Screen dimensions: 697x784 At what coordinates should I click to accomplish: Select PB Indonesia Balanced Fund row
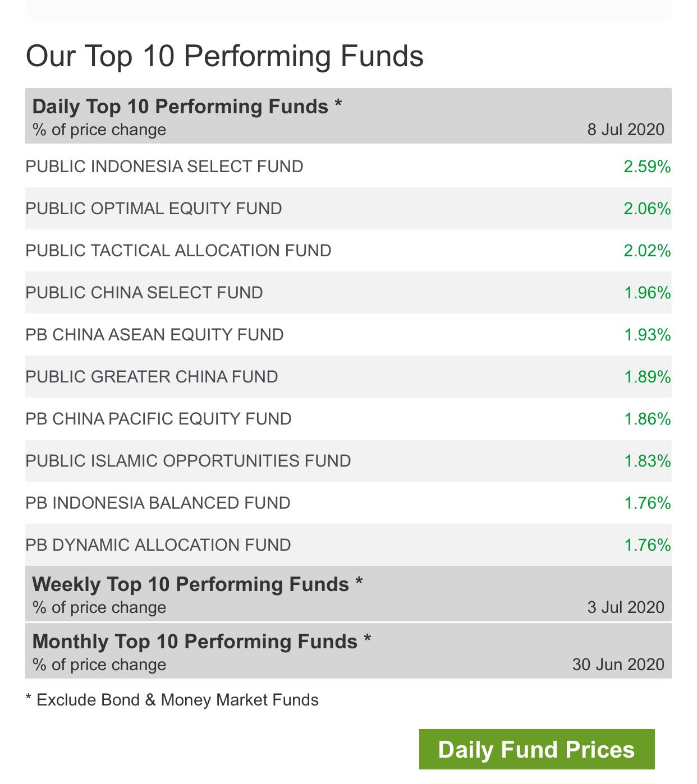[x=348, y=503]
